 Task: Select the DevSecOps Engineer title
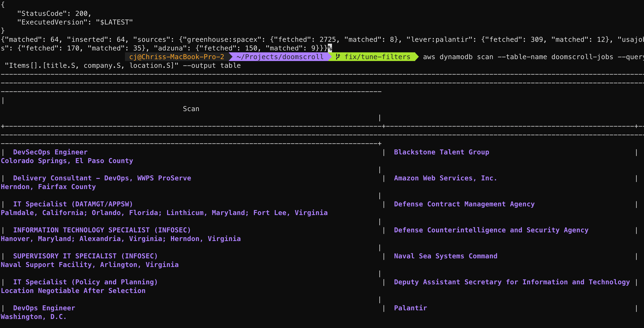click(x=50, y=152)
